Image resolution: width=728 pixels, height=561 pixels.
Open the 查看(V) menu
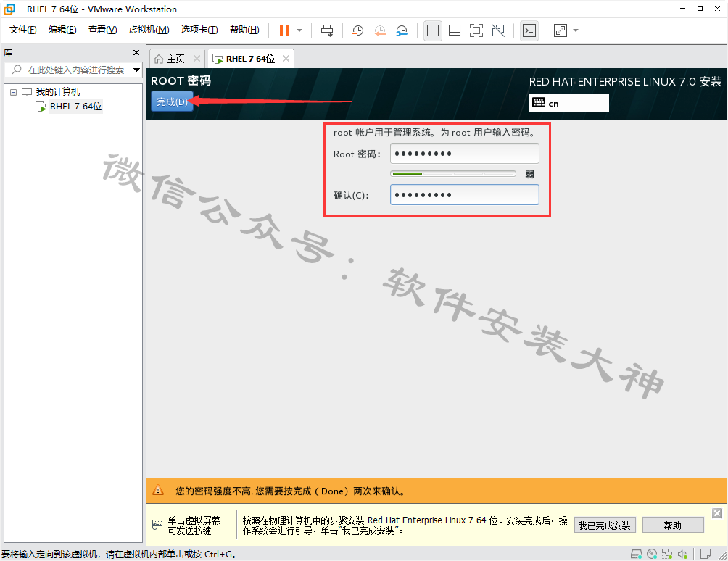[x=102, y=30]
